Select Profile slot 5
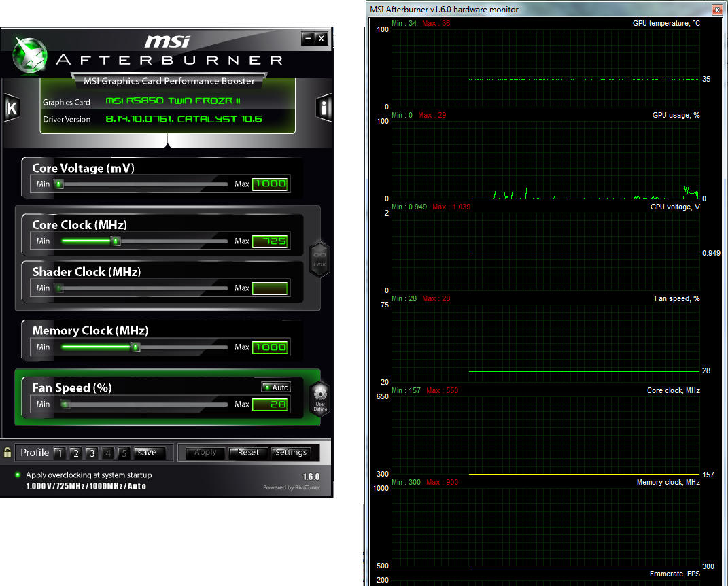The image size is (728, 586). [x=124, y=453]
